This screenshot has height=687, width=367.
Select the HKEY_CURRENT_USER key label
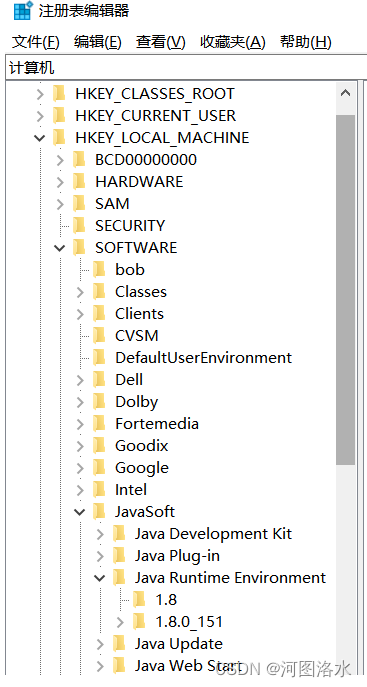point(155,116)
